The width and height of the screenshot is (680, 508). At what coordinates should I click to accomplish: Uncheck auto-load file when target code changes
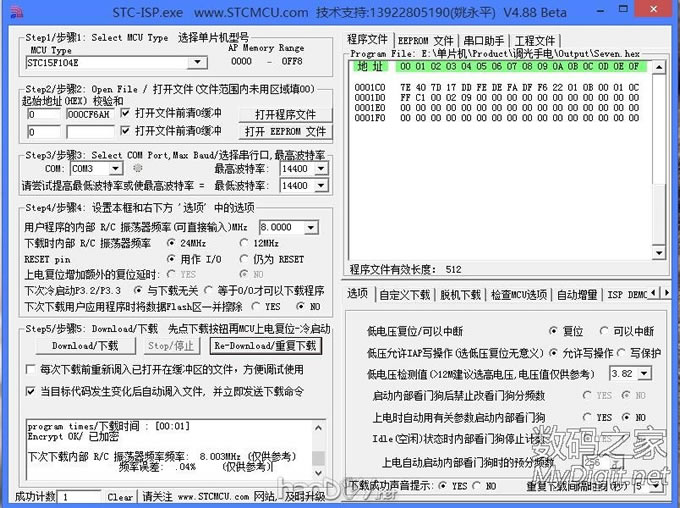[x=30, y=390]
